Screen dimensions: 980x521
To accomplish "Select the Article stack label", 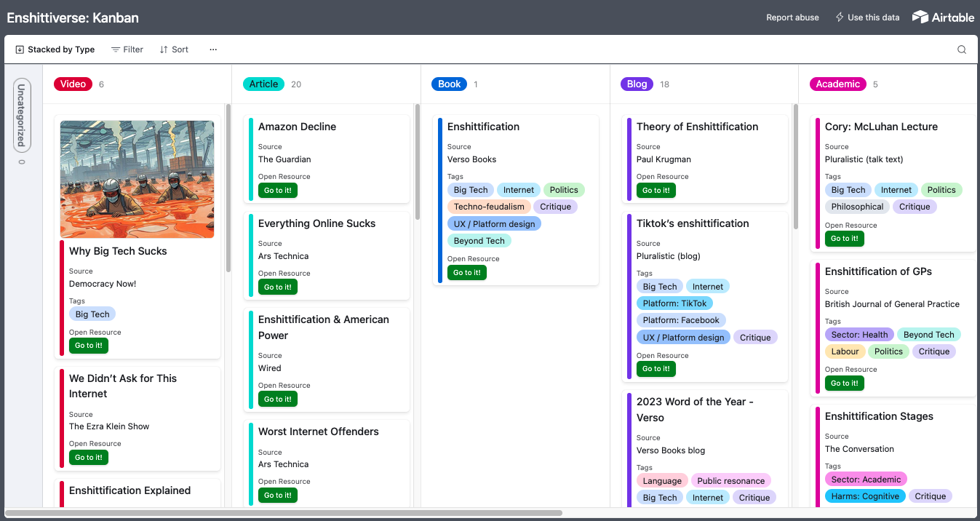I will [x=263, y=84].
